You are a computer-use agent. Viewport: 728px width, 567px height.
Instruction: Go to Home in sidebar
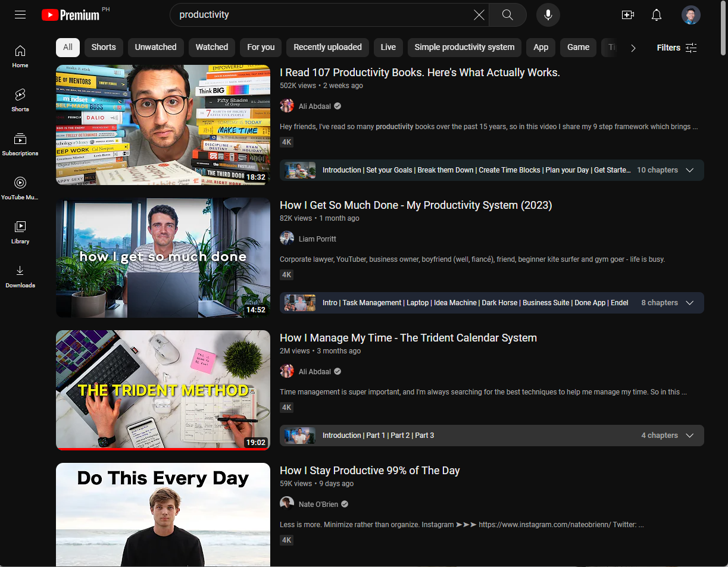[20, 56]
